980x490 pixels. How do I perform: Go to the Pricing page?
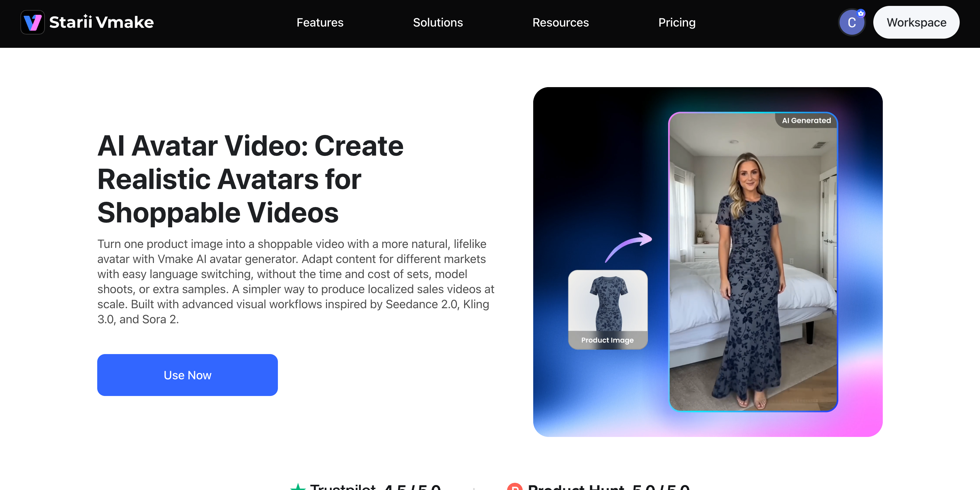[677, 23]
